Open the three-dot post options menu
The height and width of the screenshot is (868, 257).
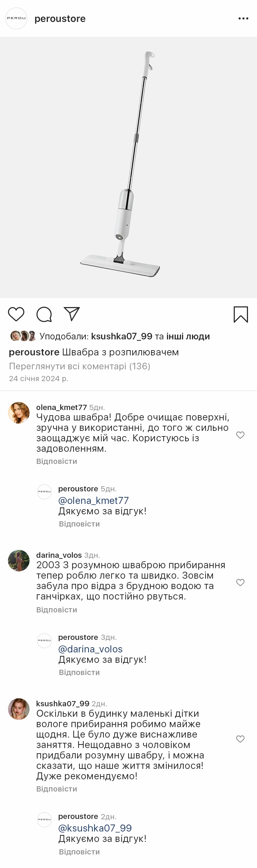[243, 18]
